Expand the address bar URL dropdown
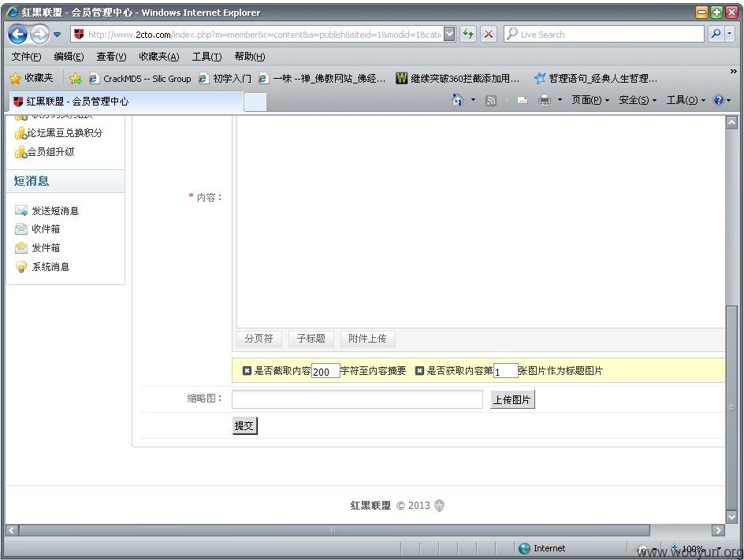 [449, 34]
